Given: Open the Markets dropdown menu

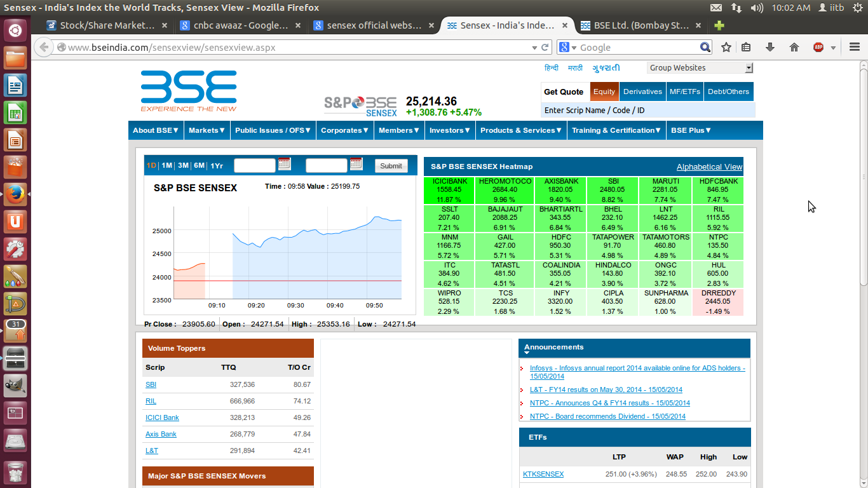Looking at the screenshot, I should [x=207, y=130].
